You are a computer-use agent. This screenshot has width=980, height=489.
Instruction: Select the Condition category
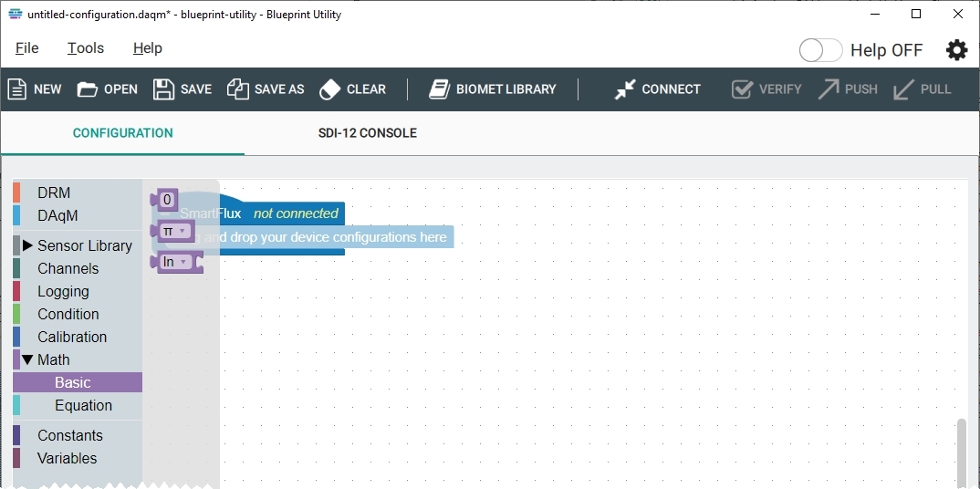78,314
